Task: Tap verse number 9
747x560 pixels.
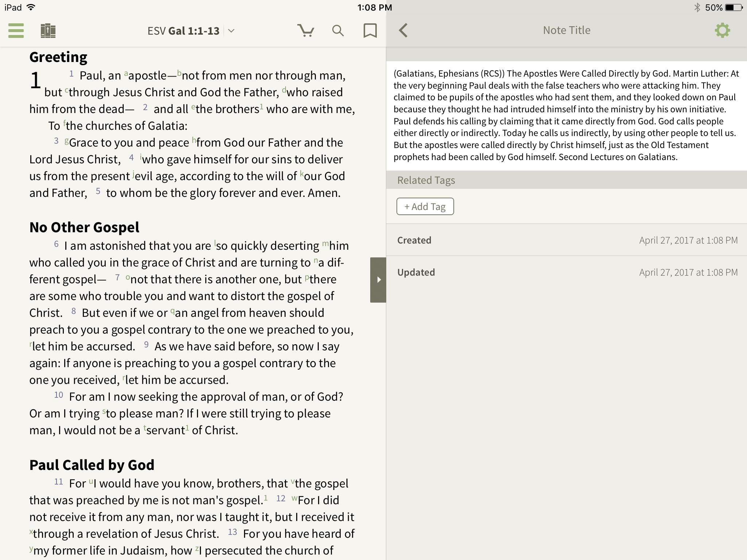Action: pos(146,345)
